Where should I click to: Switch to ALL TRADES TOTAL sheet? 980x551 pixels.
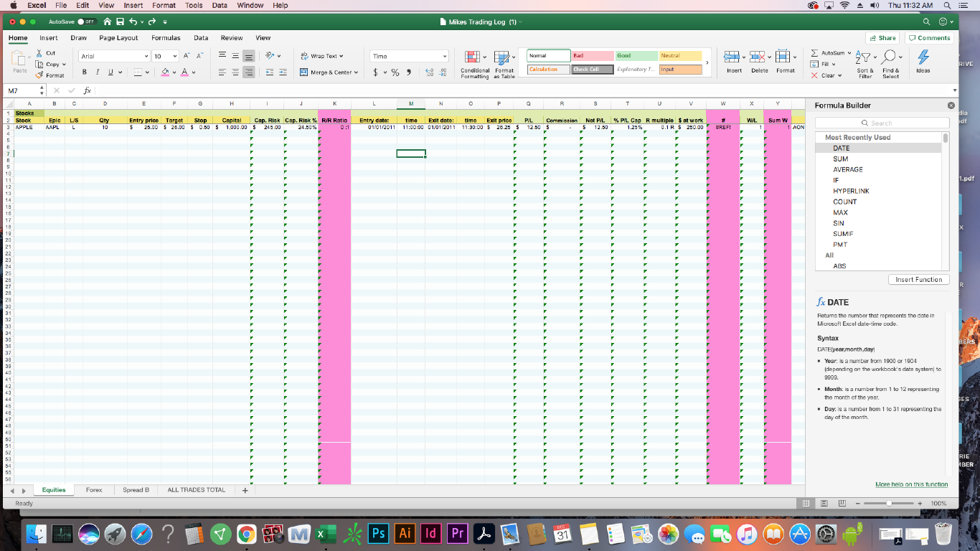(196, 490)
